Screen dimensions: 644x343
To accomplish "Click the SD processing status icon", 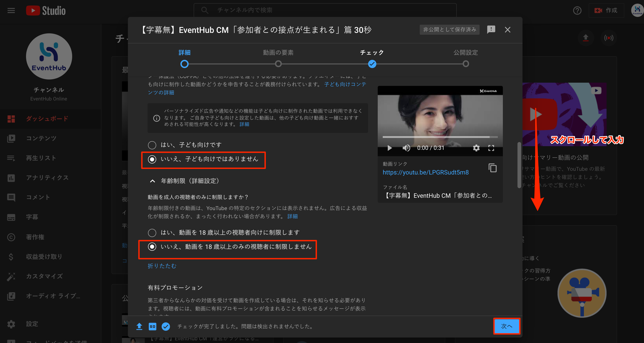I will pyautogui.click(x=153, y=326).
